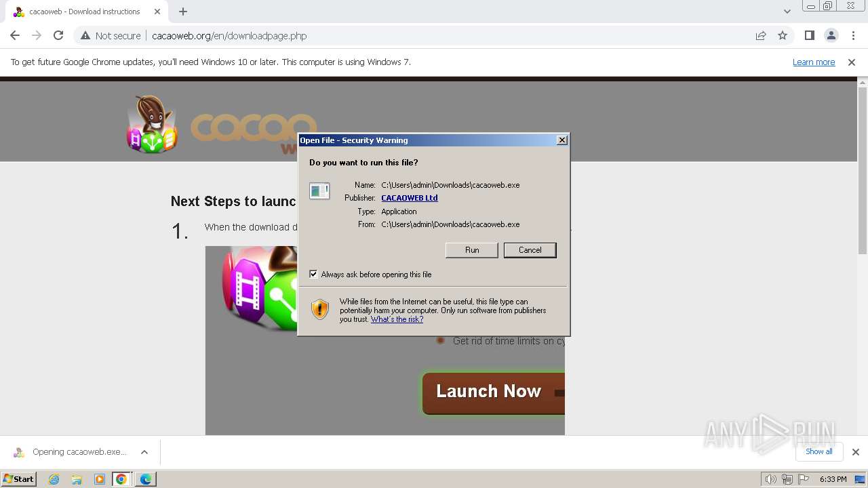Cancel the Security Warning dialog
The height and width of the screenshot is (488, 868).
point(530,250)
